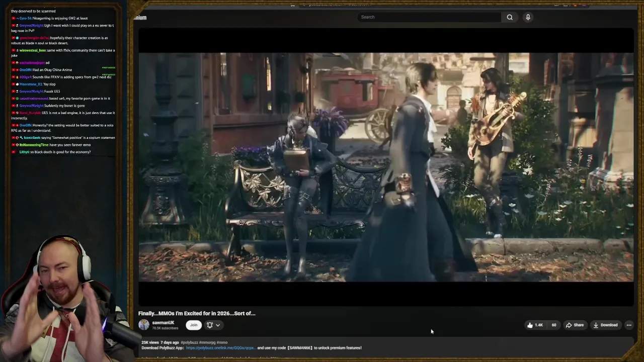Click the search magnifier icon
The image size is (644, 362).
(510, 17)
